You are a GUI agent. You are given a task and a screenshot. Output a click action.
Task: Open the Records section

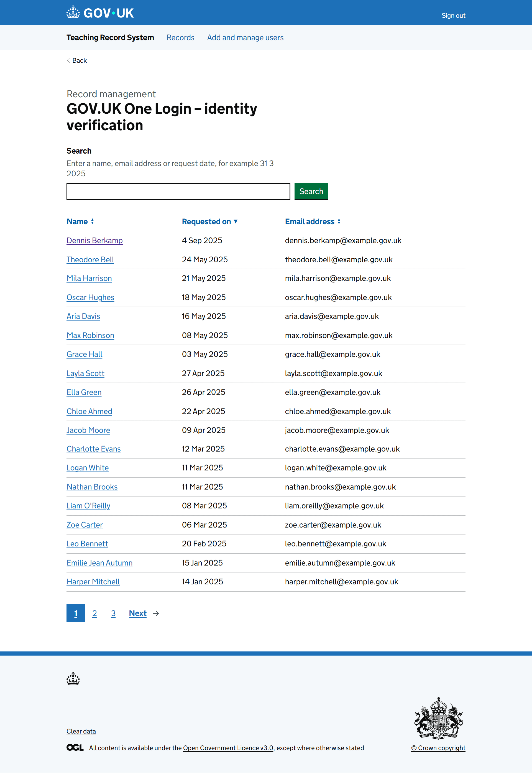pyautogui.click(x=180, y=38)
